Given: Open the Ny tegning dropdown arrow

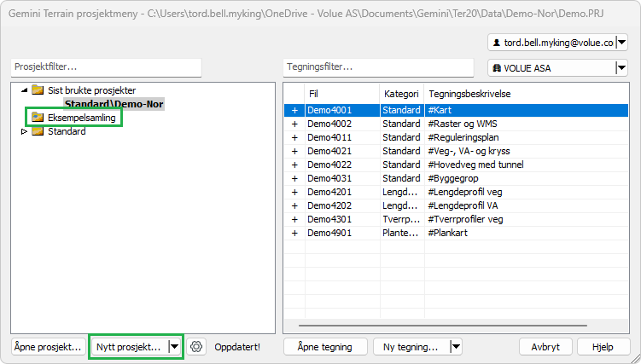Looking at the screenshot, I should click(x=455, y=347).
